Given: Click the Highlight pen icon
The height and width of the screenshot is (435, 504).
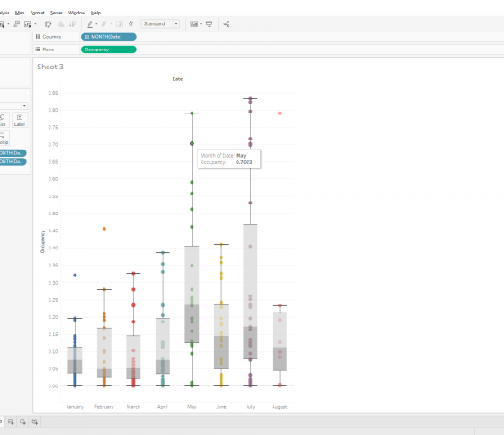Looking at the screenshot, I should [90, 24].
